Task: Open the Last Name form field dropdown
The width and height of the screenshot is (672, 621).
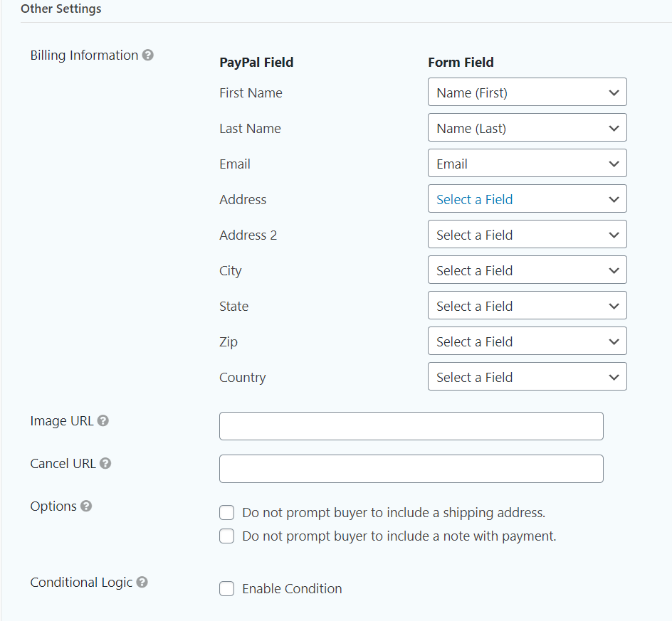Action: 527,128
